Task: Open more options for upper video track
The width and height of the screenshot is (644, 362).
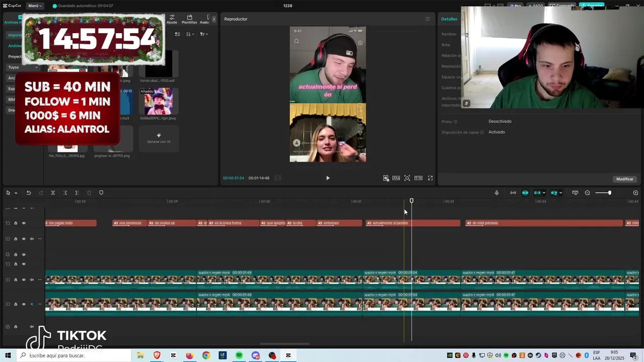Action: 40,280
